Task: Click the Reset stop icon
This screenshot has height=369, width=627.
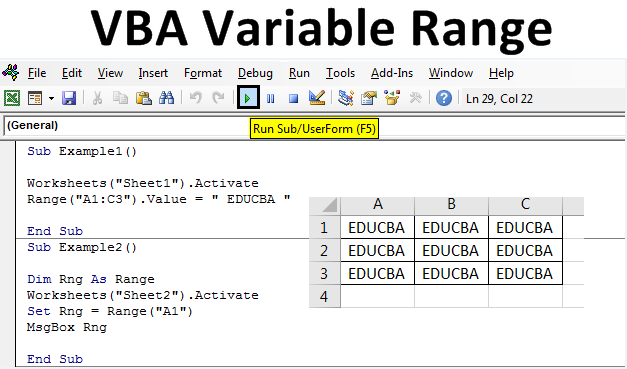Action: 294,98
